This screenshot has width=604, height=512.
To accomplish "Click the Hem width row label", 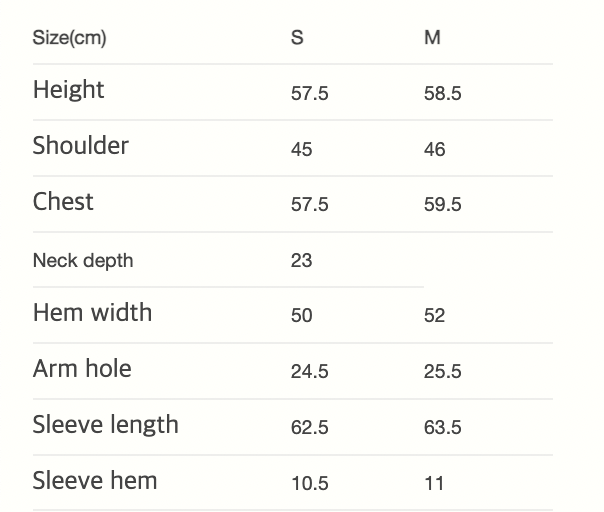I will [x=92, y=313].
